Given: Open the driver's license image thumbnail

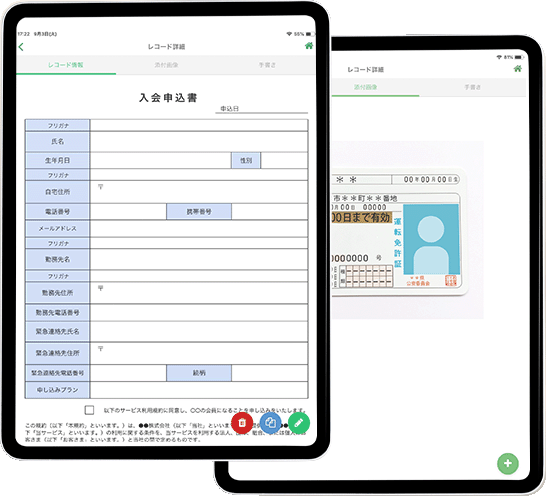Looking at the screenshot, I should coord(407,230).
